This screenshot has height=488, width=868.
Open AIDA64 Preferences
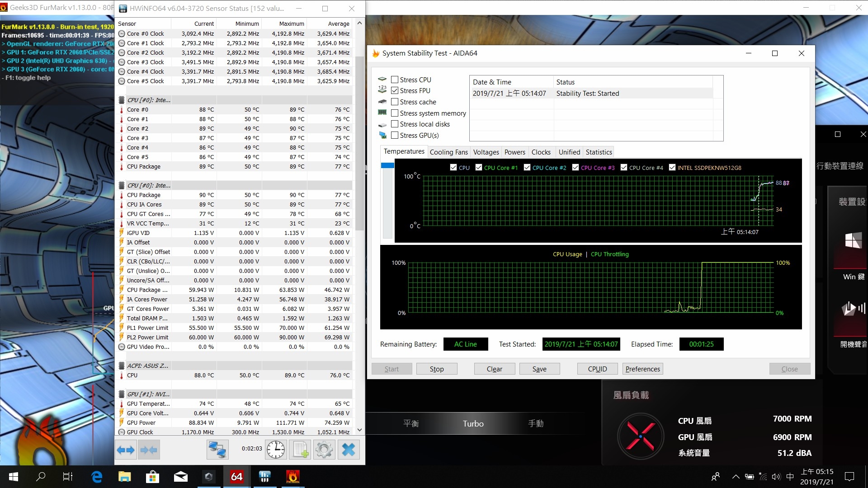pos(643,369)
